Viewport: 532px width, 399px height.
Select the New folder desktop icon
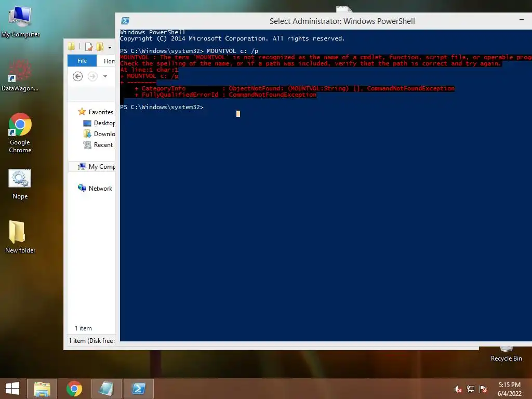pos(20,236)
